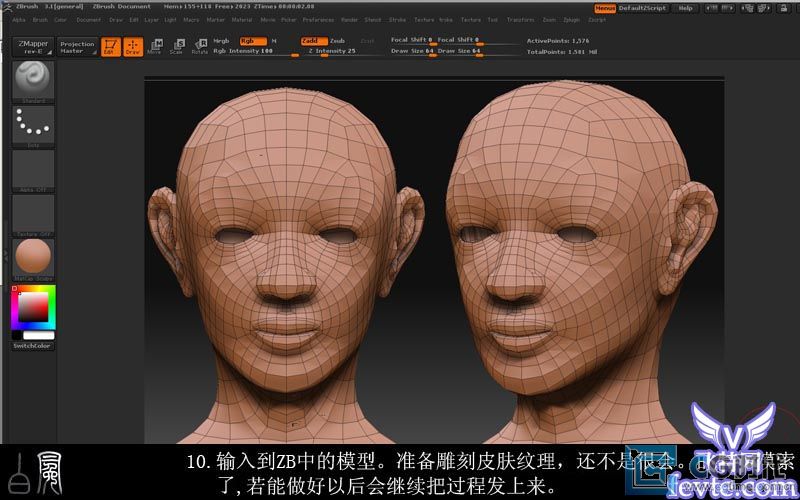Screen dimensions: 800x500
Task: Open the Preferences menu
Action: pos(318,20)
